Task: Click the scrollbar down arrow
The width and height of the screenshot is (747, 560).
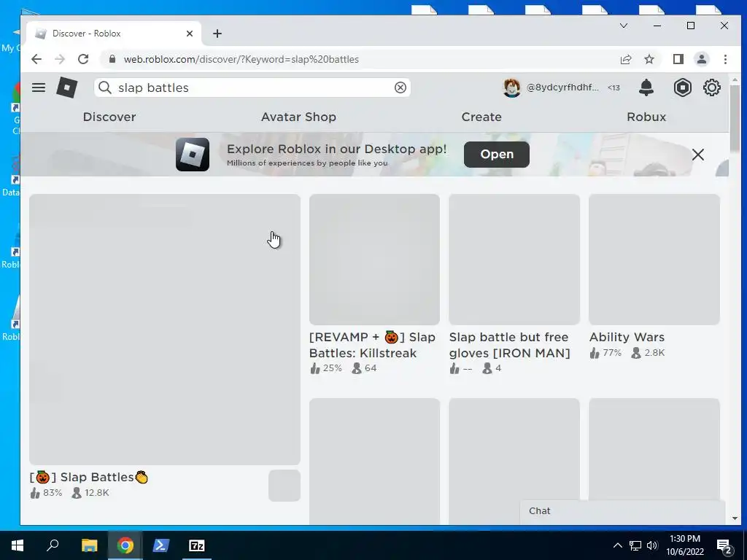Action: pyautogui.click(x=734, y=518)
